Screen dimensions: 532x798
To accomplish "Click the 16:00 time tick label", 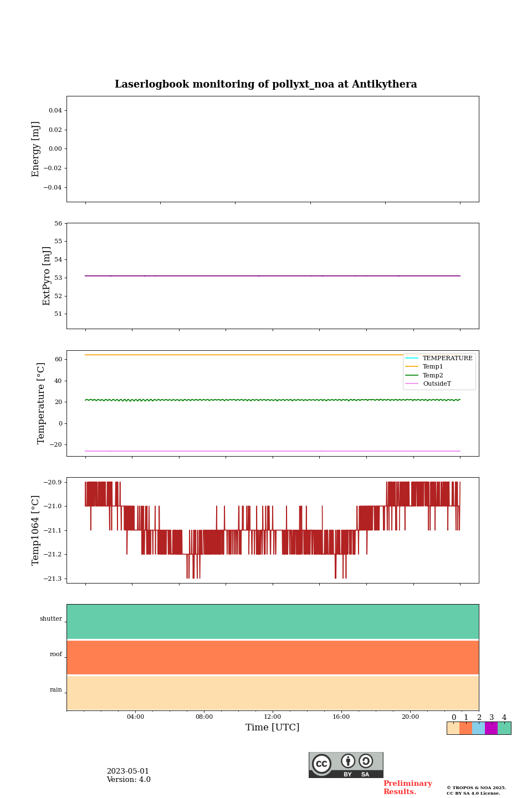I will [341, 717].
